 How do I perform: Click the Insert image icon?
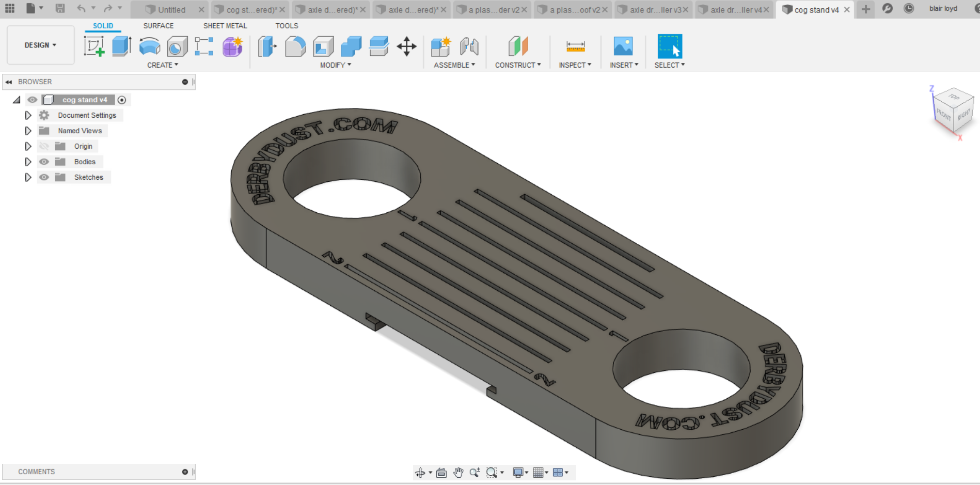click(x=623, y=46)
